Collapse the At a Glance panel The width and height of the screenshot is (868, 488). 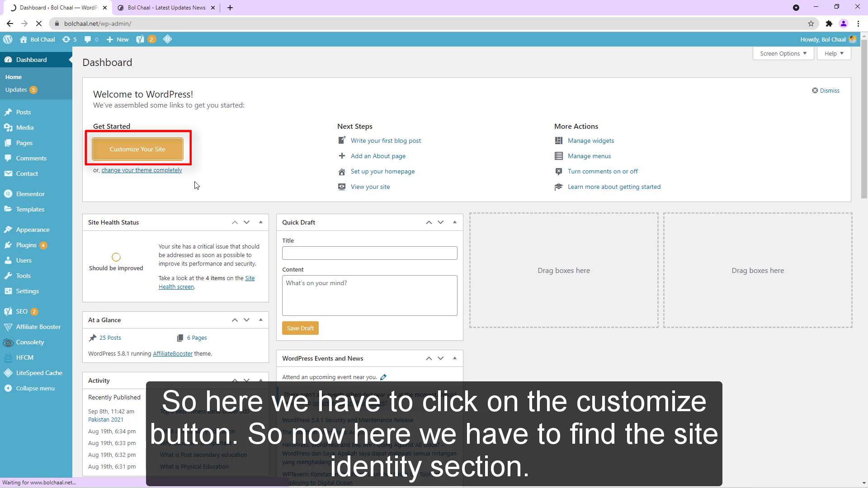pyautogui.click(x=261, y=320)
